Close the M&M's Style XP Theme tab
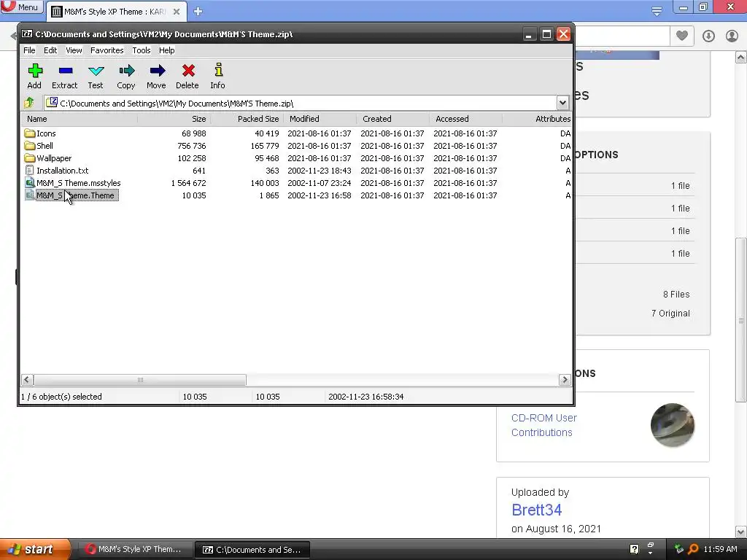Screen dimensions: 747x560 (177, 12)
